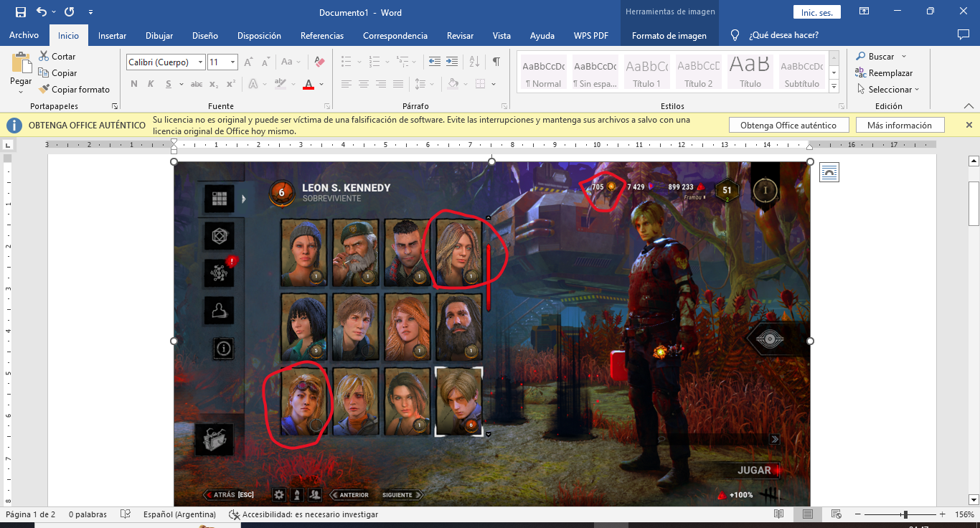Screen dimensions: 980x528
Task: Toggle superscript formatting
Action: point(230,84)
